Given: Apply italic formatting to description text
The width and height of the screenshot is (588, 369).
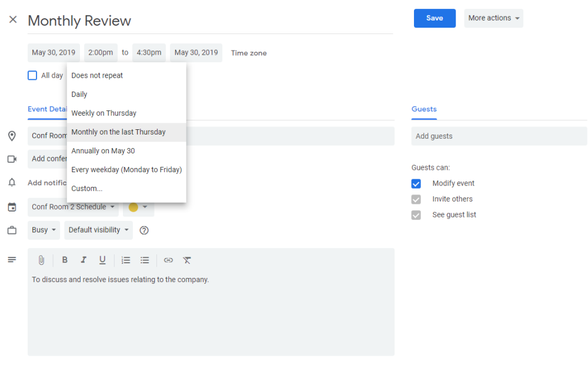Looking at the screenshot, I should (x=83, y=260).
